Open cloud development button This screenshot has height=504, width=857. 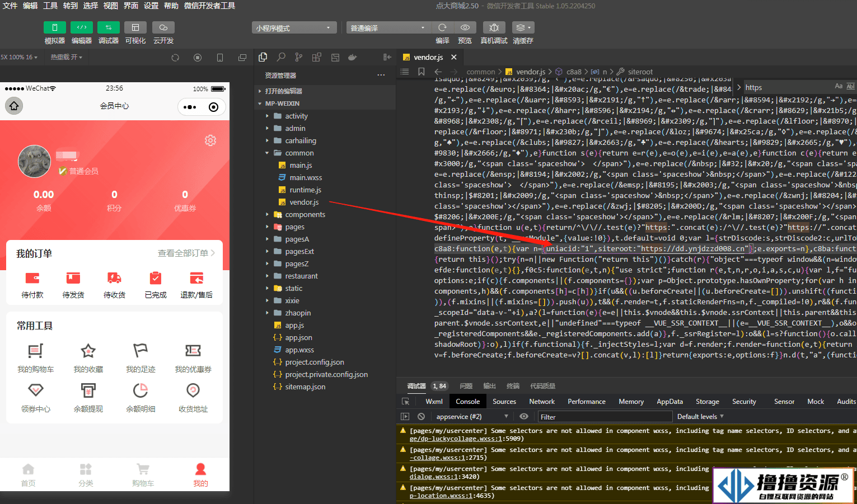(163, 27)
